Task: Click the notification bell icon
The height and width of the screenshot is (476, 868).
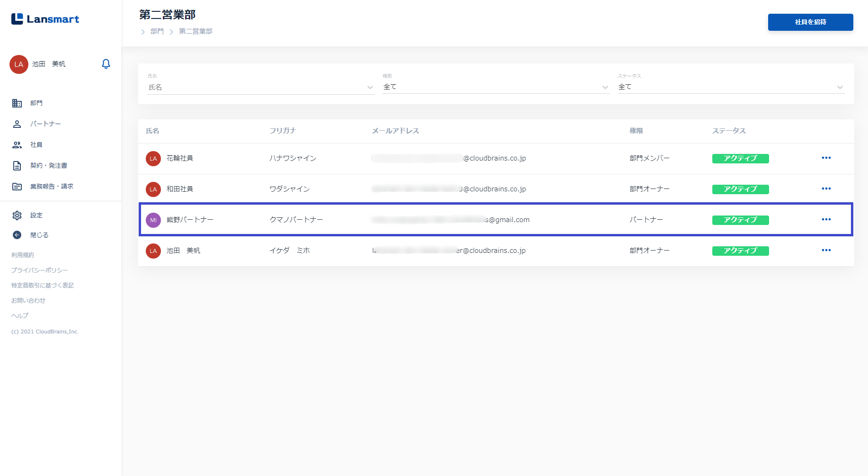Action: tap(106, 64)
